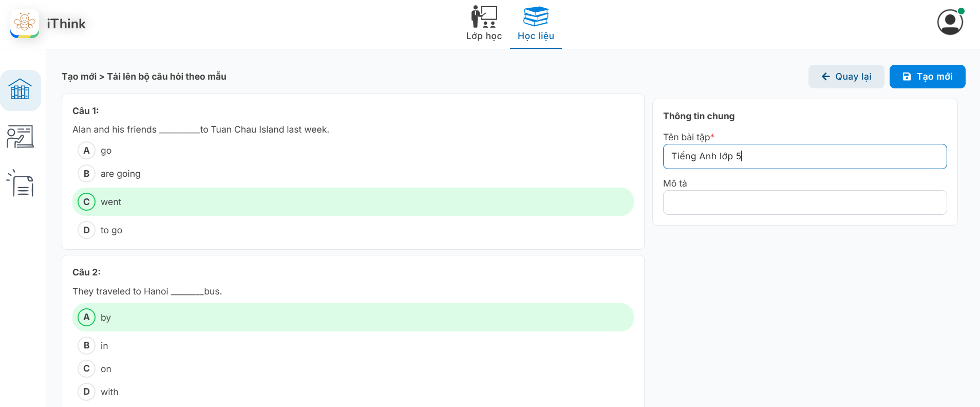
Task: Focus the Mô tả description field
Action: click(x=804, y=202)
